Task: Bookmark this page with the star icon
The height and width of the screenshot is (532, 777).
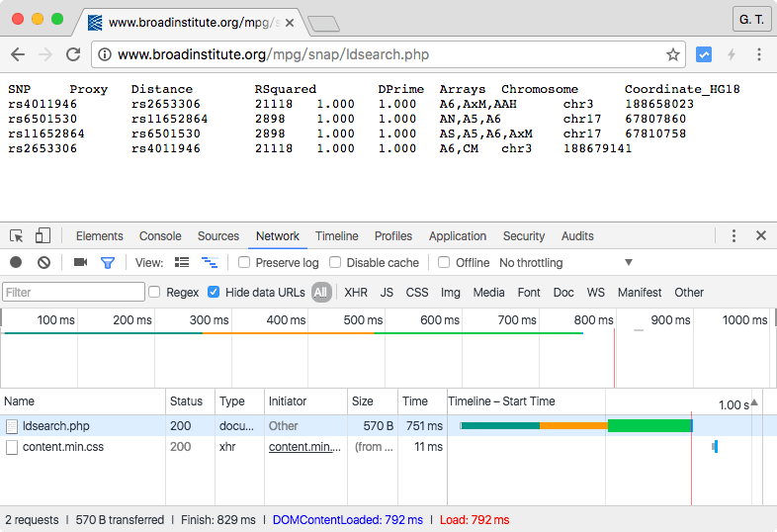Action: (673, 54)
